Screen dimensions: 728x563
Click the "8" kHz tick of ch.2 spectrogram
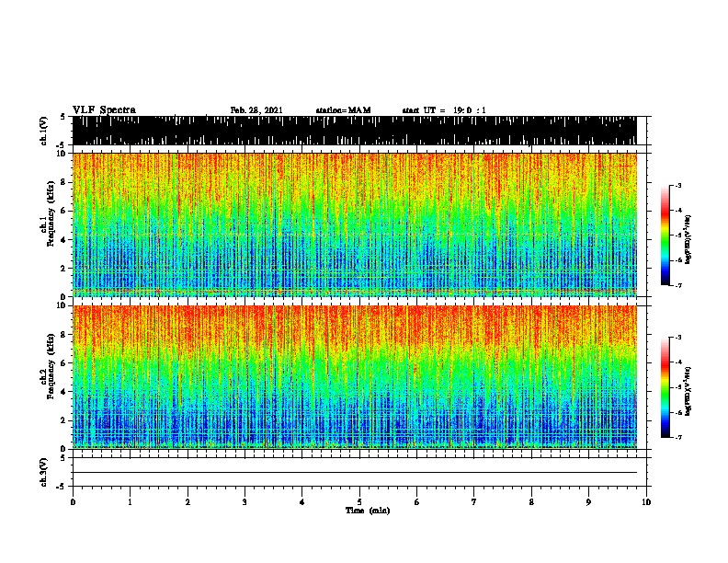64,335
